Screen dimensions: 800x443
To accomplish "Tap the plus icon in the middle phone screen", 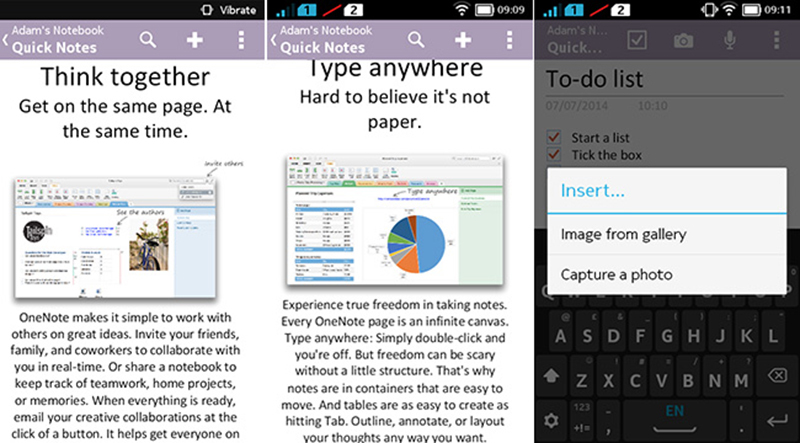I will (463, 40).
